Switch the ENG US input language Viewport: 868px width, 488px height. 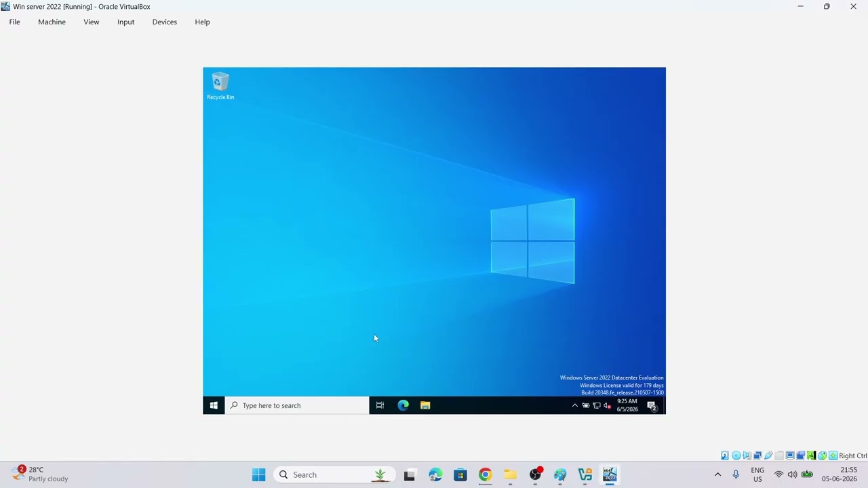[757, 474]
